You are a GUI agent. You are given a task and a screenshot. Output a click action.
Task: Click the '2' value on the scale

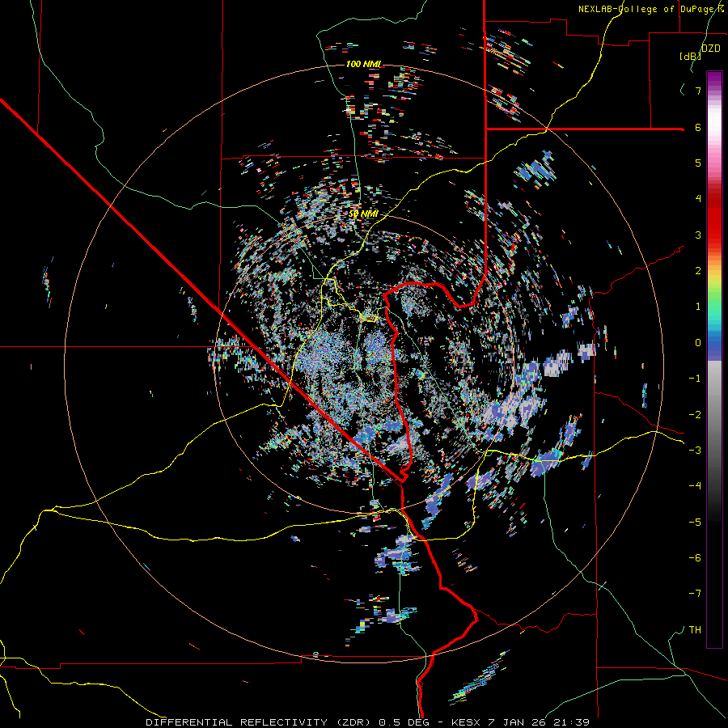tap(698, 271)
